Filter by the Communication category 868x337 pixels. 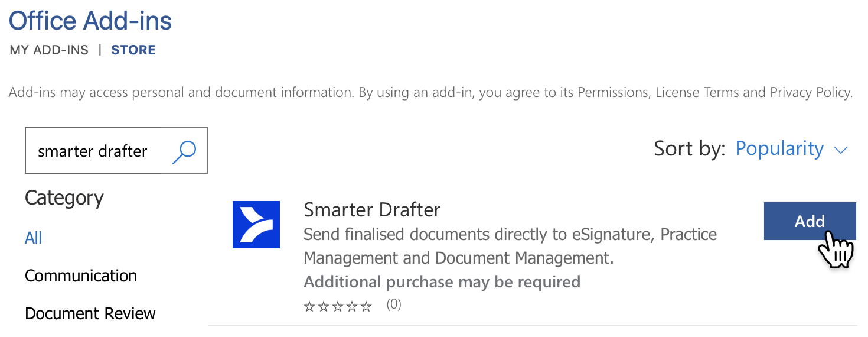coord(81,276)
